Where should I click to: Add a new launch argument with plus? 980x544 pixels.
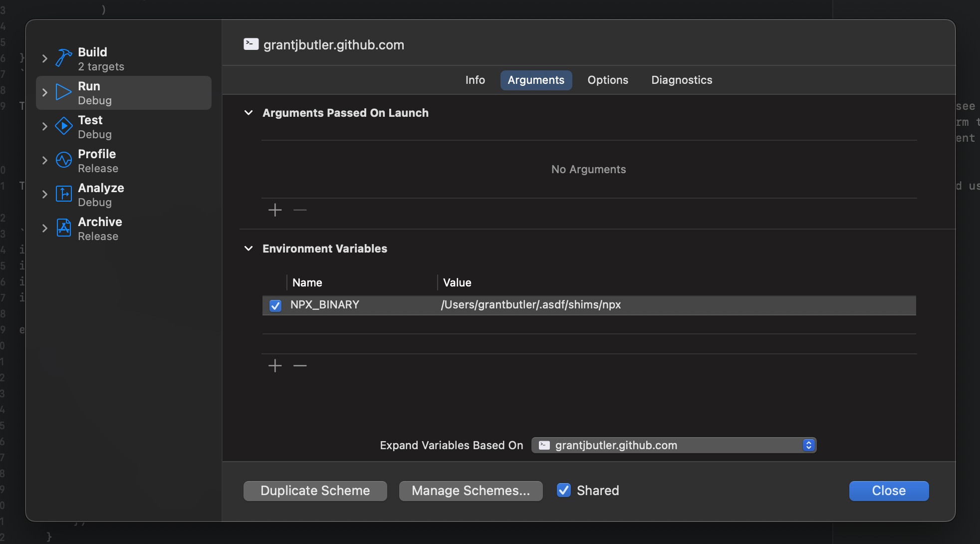click(x=275, y=210)
